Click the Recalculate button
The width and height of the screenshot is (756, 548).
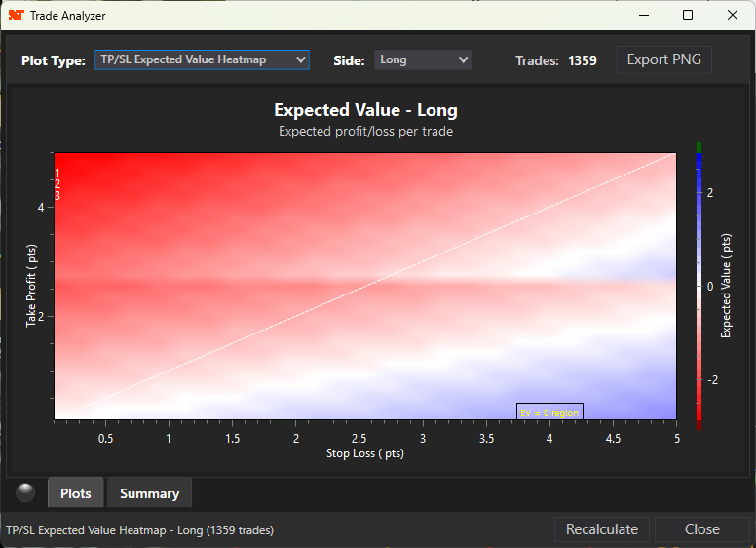[602, 529]
